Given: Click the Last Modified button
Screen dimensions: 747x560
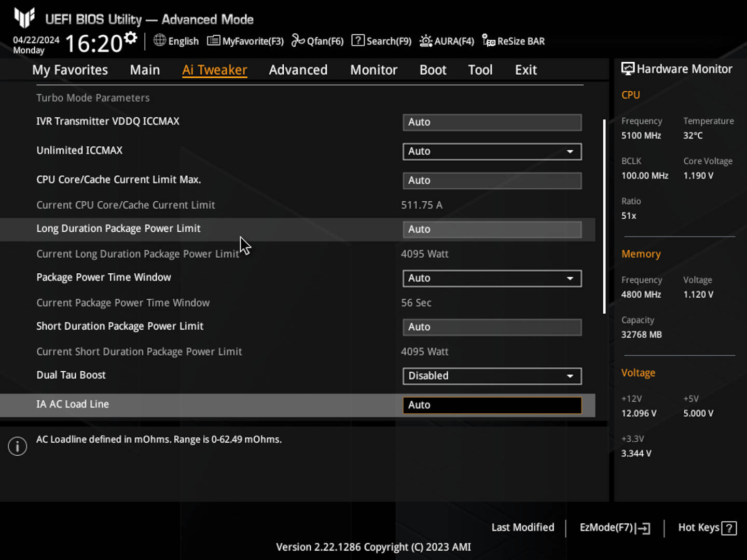Looking at the screenshot, I should coord(523,527).
